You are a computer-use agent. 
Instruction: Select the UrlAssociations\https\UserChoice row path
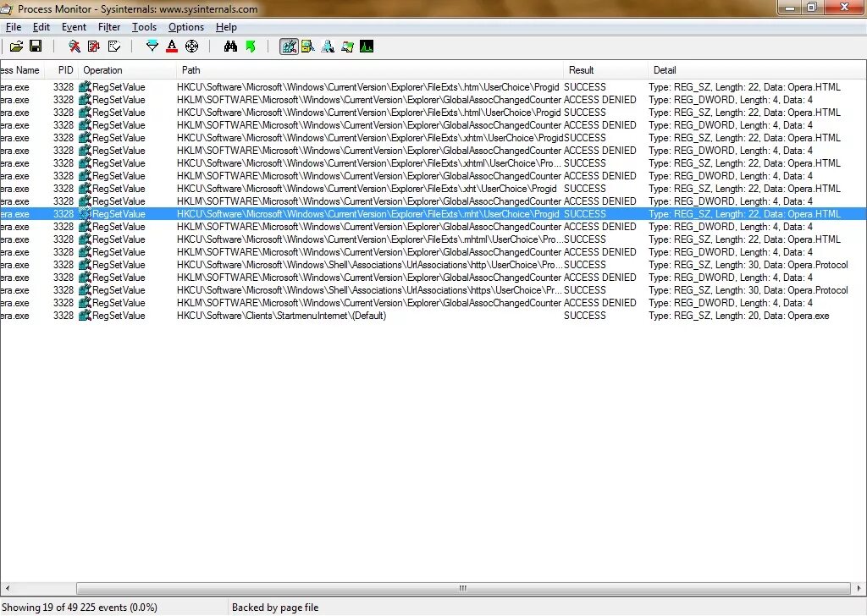click(369, 290)
